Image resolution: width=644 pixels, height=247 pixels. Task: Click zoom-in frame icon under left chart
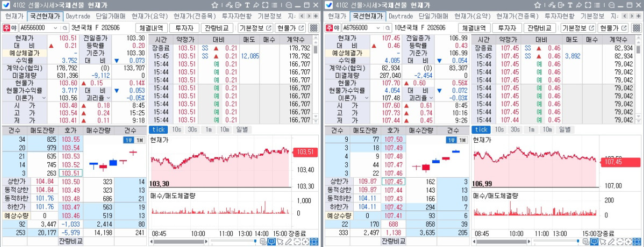tap(305, 242)
